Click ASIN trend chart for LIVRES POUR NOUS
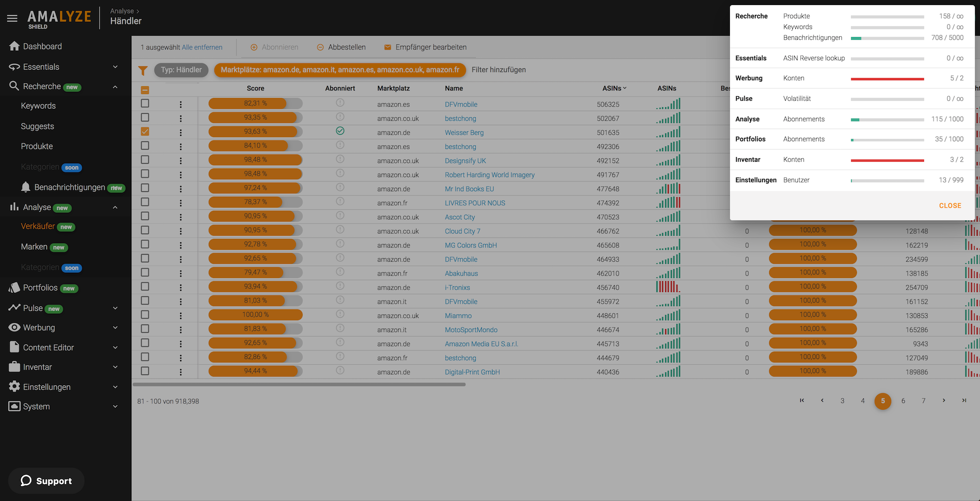 click(668, 202)
